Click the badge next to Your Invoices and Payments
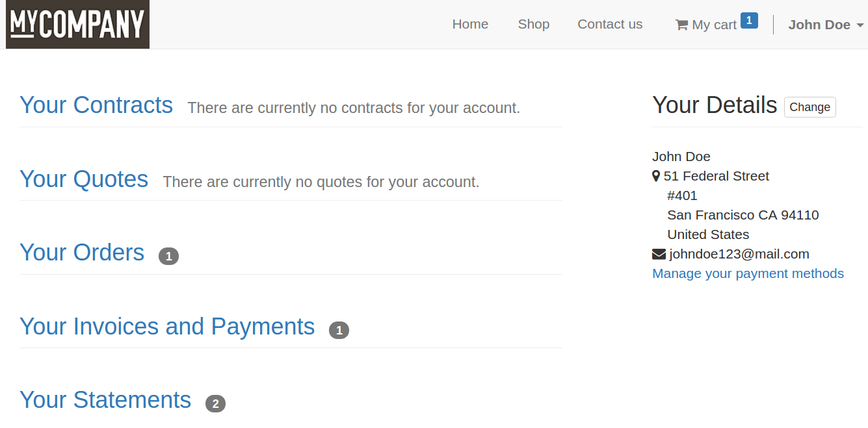The height and width of the screenshot is (428, 868). tap(339, 330)
